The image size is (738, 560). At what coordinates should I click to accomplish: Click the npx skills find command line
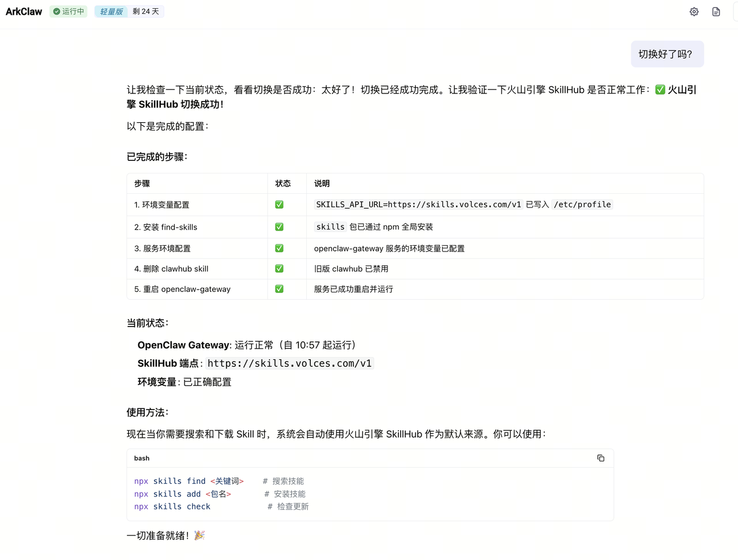(x=219, y=481)
